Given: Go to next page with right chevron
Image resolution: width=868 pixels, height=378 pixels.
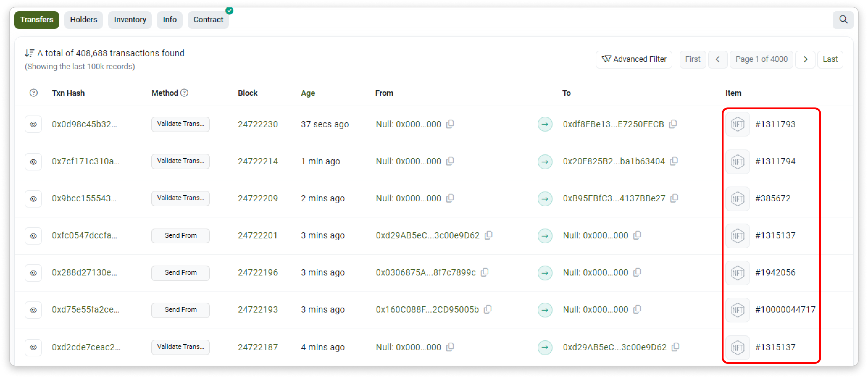Looking at the screenshot, I should point(805,59).
